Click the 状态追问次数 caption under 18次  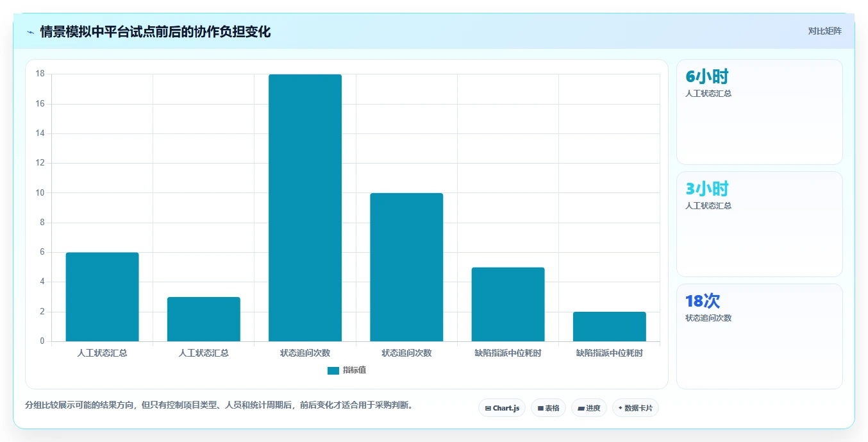click(x=708, y=318)
